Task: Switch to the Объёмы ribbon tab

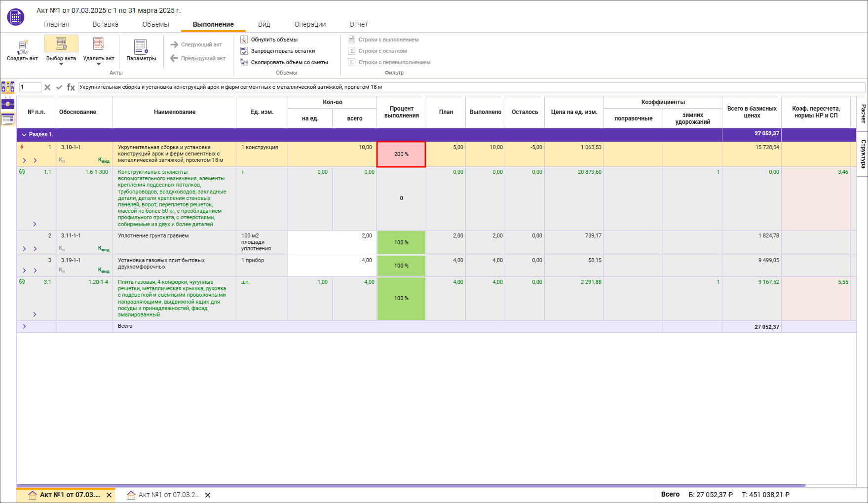Action: coord(155,24)
